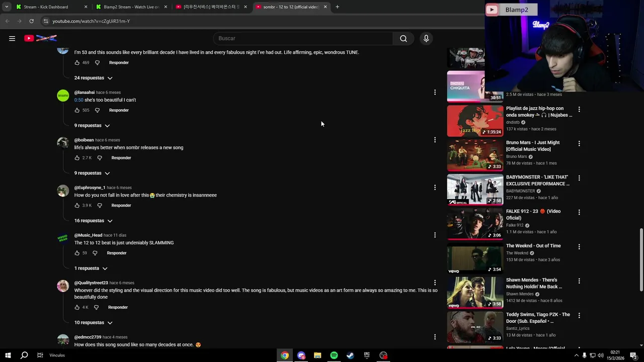Click the browser address bar URL
Screen dimensions: 644x362
(91, 21)
